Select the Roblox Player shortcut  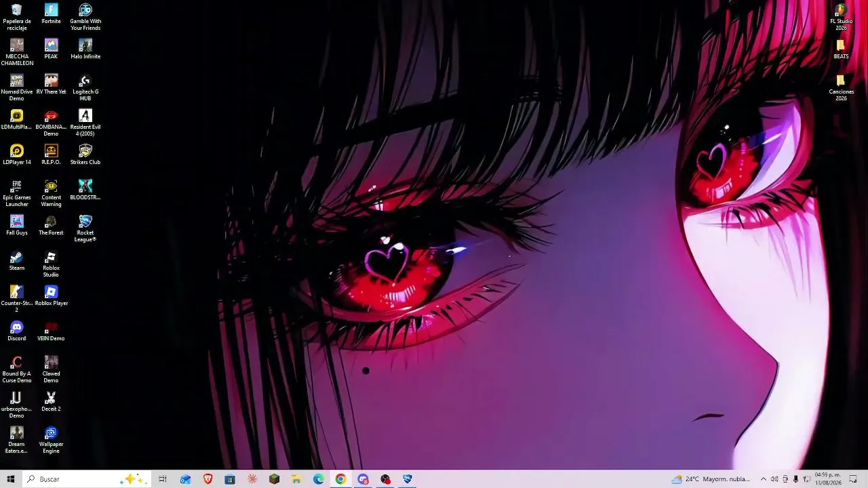pos(51,296)
